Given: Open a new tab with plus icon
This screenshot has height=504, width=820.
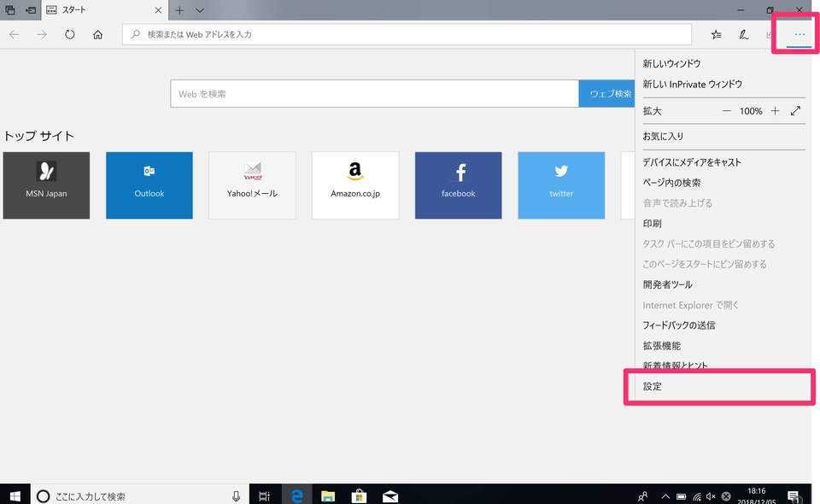Looking at the screenshot, I should [179, 10].
